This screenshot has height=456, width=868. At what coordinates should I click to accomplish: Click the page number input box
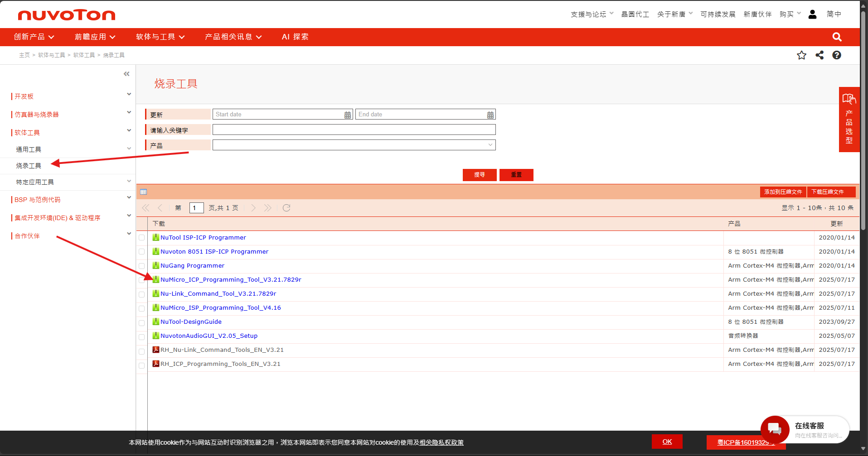point(196,208)
